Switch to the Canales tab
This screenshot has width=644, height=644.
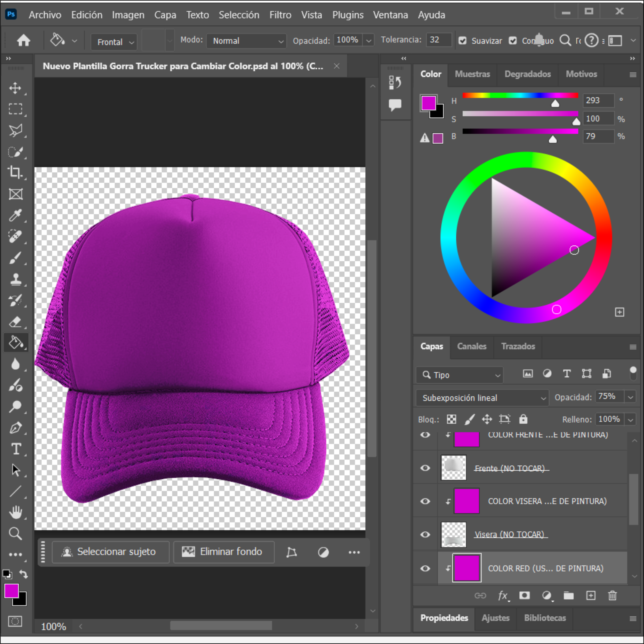pos(471,346)
